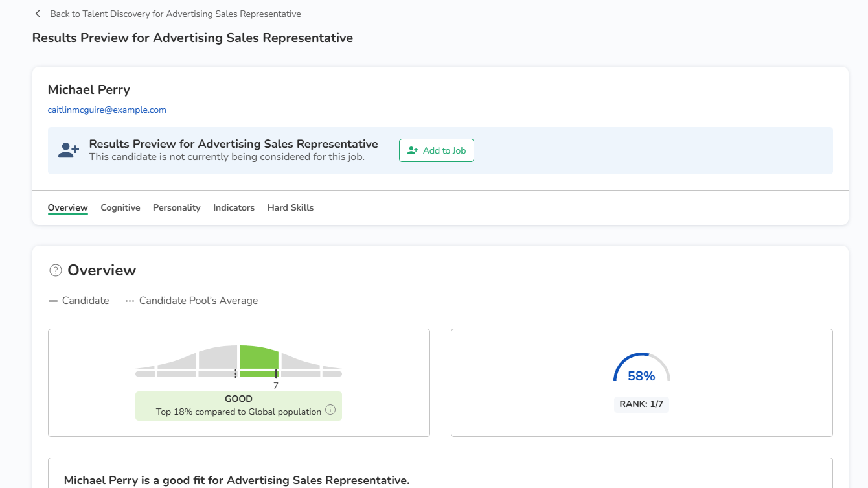Select the green segment of the bell curve
The image size is (868, 488).
point(259,358)
